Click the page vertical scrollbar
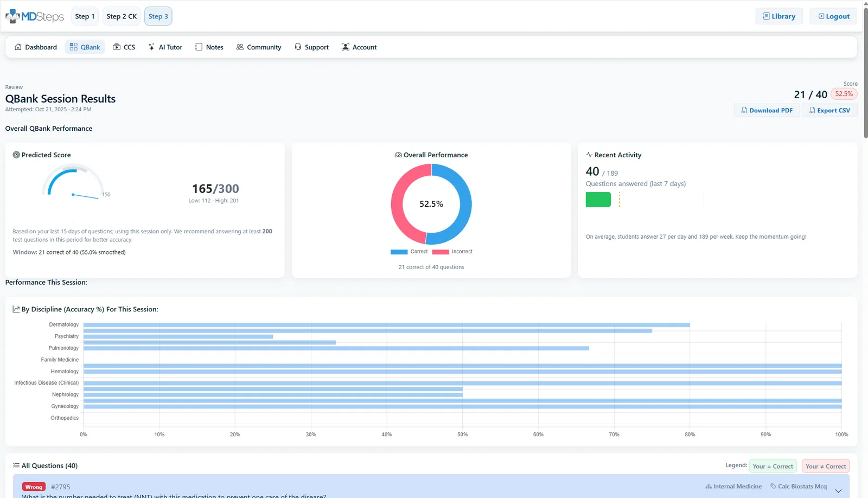This screenshot has width=868, height=498. point(865,71)
